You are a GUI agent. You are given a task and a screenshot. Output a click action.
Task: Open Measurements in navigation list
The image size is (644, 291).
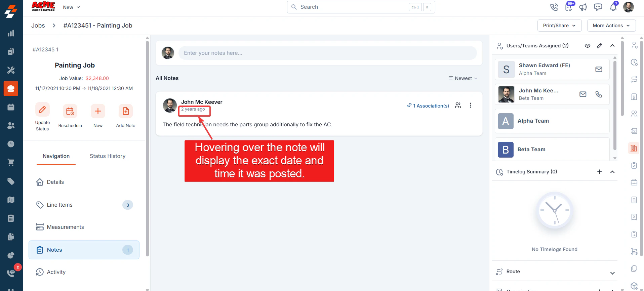pos(84,227)
